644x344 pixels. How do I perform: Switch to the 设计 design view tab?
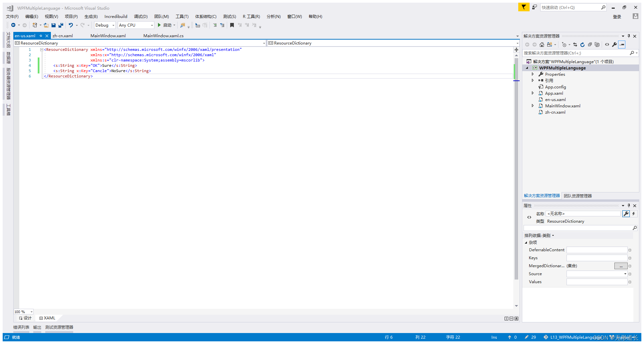[x=25, y=318]
